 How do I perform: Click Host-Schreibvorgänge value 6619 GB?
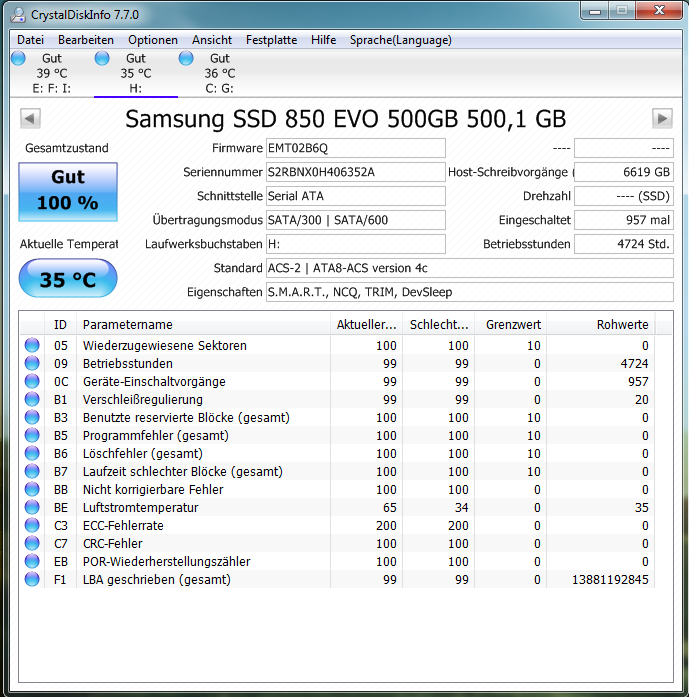tap(624, 172)
